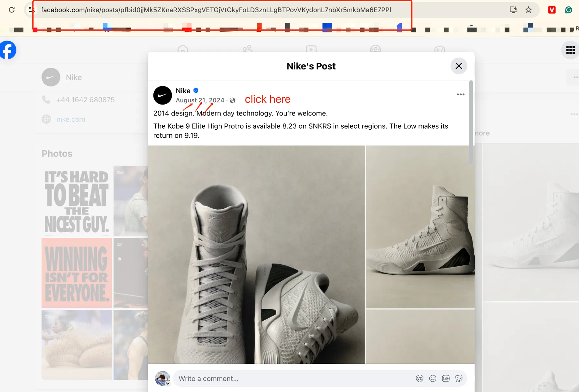Open the large Kobe 9 sneaker photo
The height and width of the screenshot is (392, 579).
pos(256,255)
